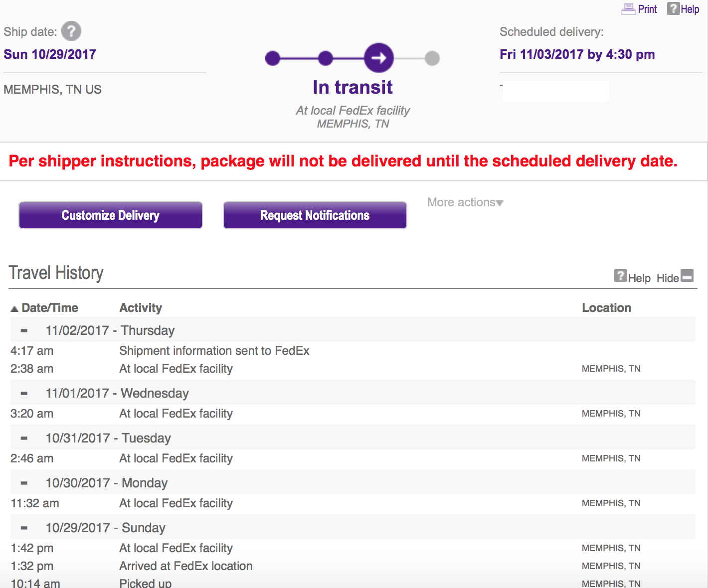The height and width of the screenshot is (588, 708).
Task: Collapse the 10/29/2017 Sunday group
Action: [24, 528]
